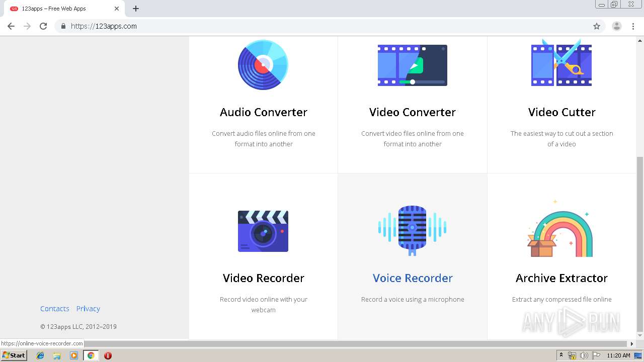The width and height of the screenshot is (644, 362).
Task: Open the Archive Extractor title link
Action: [x=561, y=278]
